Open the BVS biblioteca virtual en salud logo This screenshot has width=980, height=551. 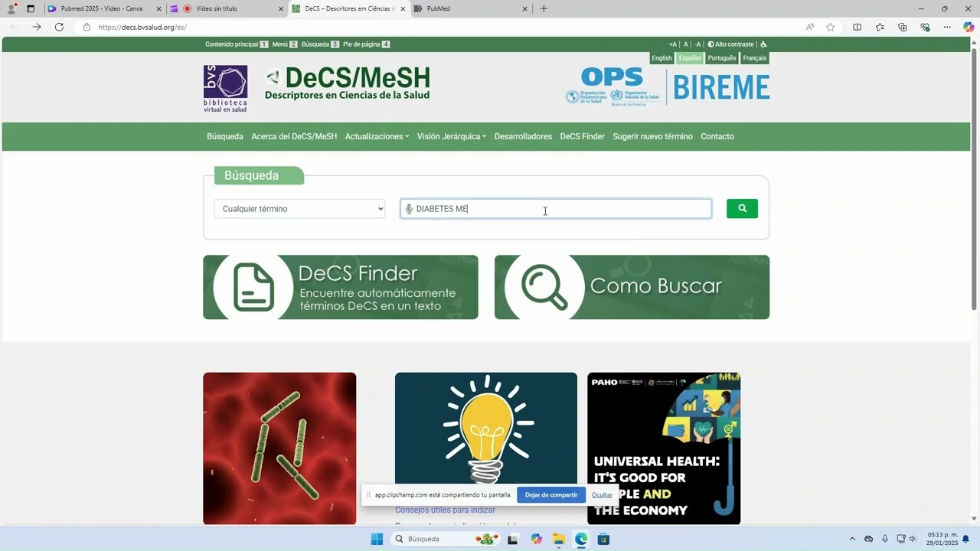click(225, 89)
